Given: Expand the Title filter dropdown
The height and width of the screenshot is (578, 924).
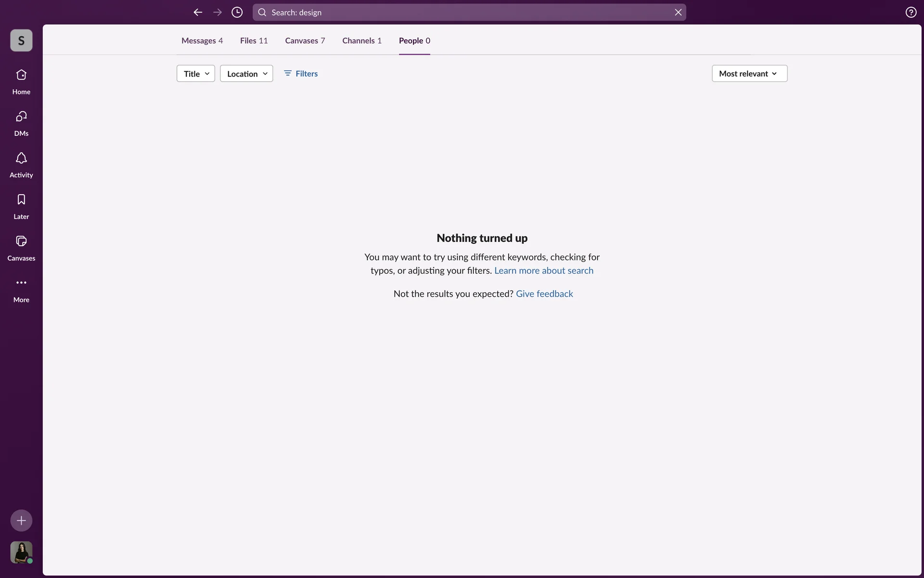Looking at the screenshot, I should (x=196, y=74).
